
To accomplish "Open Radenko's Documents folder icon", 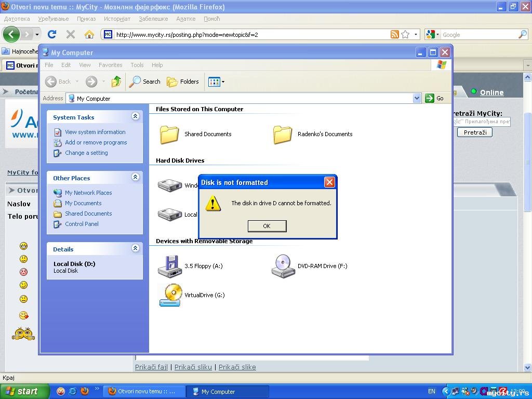I will [x=282, y=135].
